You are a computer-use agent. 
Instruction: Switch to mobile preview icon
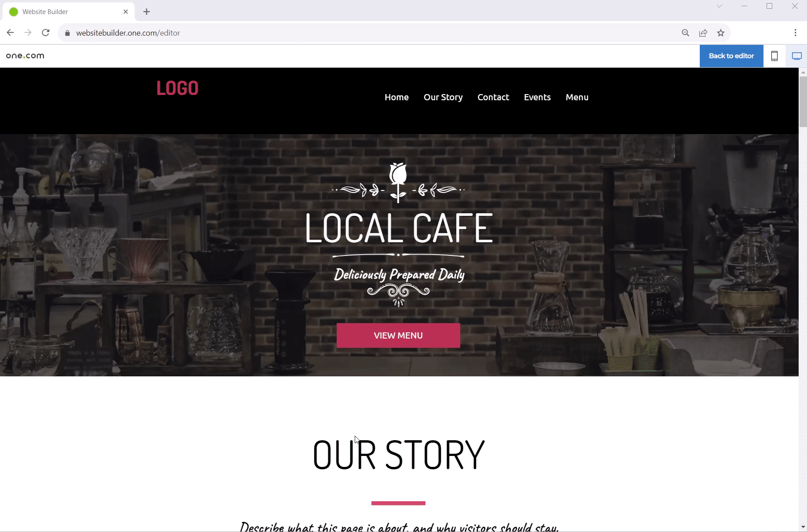[774, 56]
